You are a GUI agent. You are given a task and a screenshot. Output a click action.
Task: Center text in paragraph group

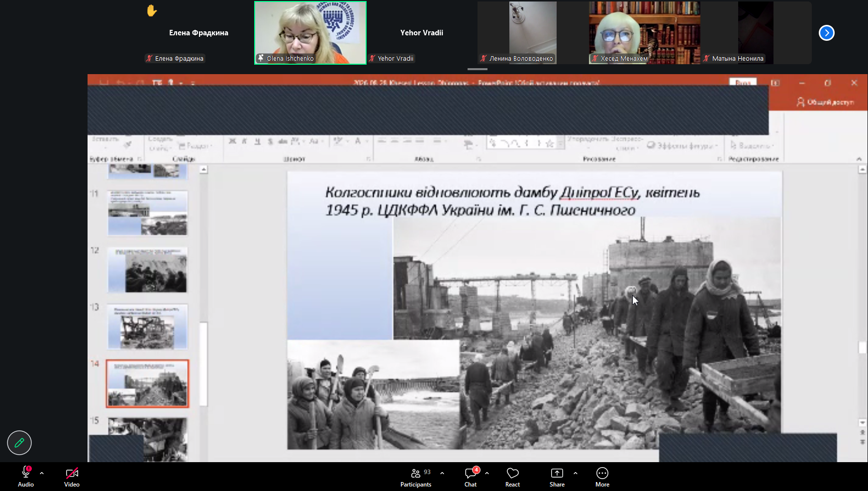(394, 141)
